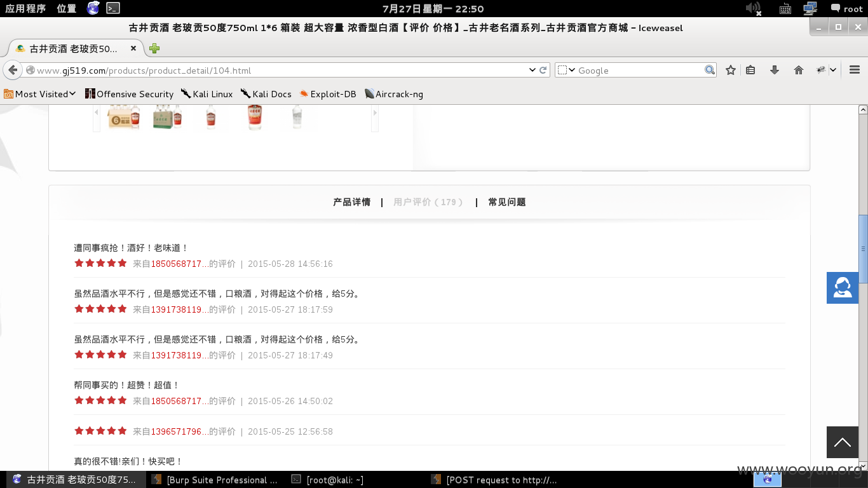
Task: Click the scrollbar up arrow
Action: (x=863, y=110)
